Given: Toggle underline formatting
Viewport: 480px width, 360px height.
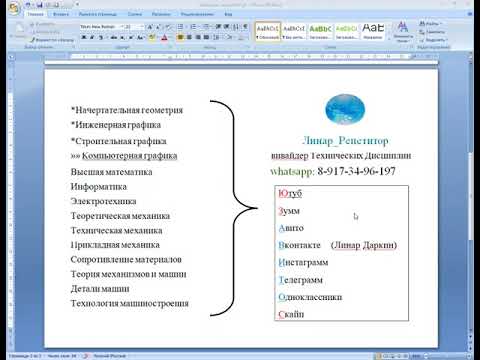Looking at the screenshot, I should tap(101, 38).
